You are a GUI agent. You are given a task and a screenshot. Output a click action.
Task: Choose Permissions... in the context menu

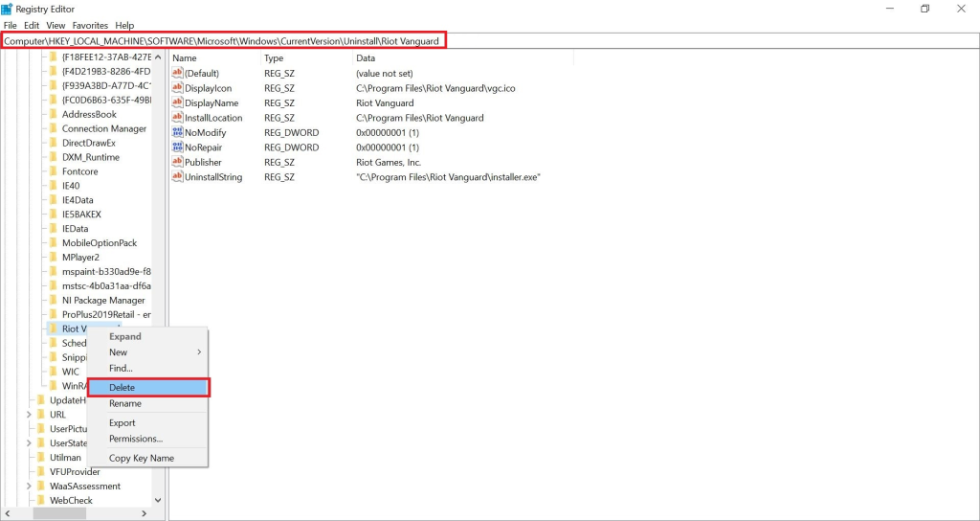click(x=147, y=439)
